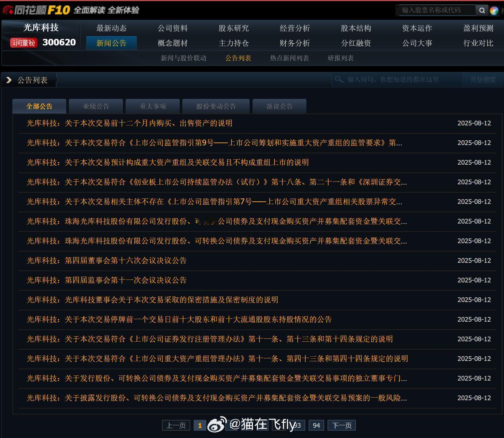This screenshot has width=504, height=438.
Task: Open the 分红融资 menu
Action: 356,43
